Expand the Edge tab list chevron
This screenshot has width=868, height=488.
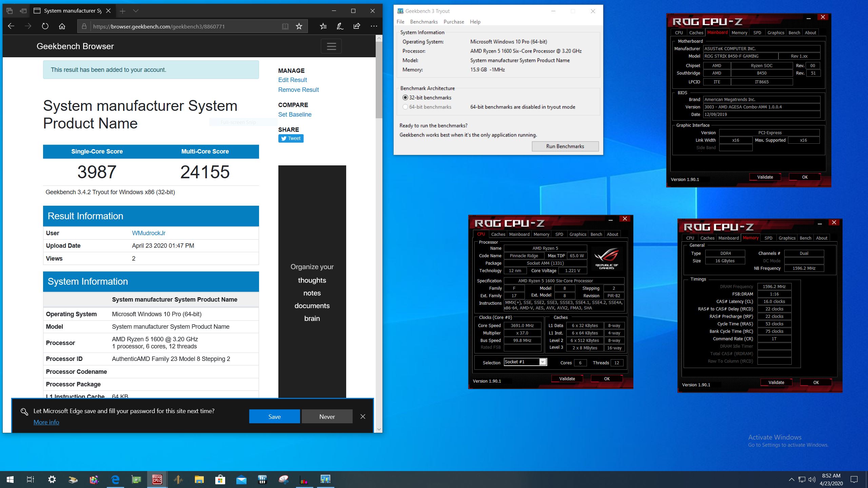(136, 11)
